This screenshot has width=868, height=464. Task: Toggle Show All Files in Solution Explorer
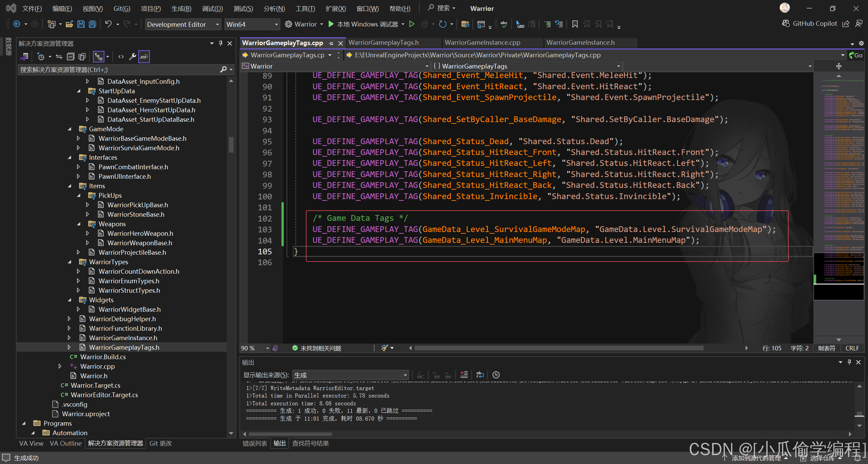82,57
